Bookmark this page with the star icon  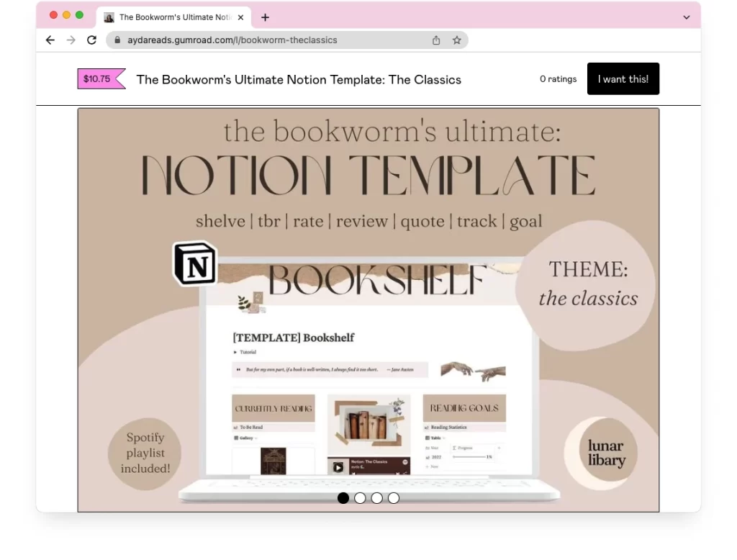[x=457, y=40]
